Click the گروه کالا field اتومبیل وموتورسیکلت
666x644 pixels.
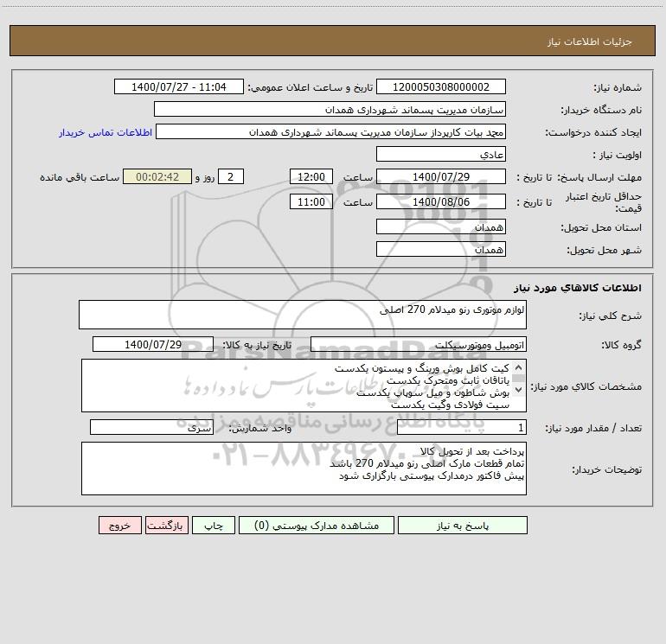coord(419,344)
